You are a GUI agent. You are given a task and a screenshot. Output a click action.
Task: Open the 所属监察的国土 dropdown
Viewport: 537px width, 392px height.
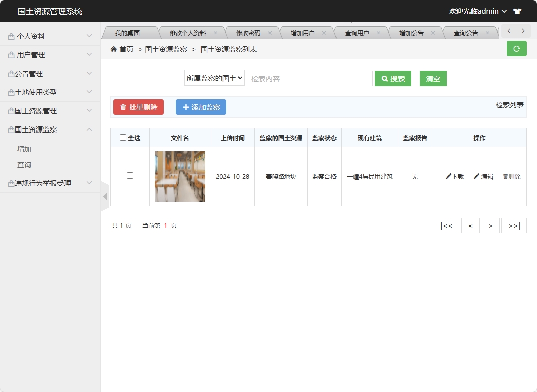pyautogui.click(x=215, y=78)
